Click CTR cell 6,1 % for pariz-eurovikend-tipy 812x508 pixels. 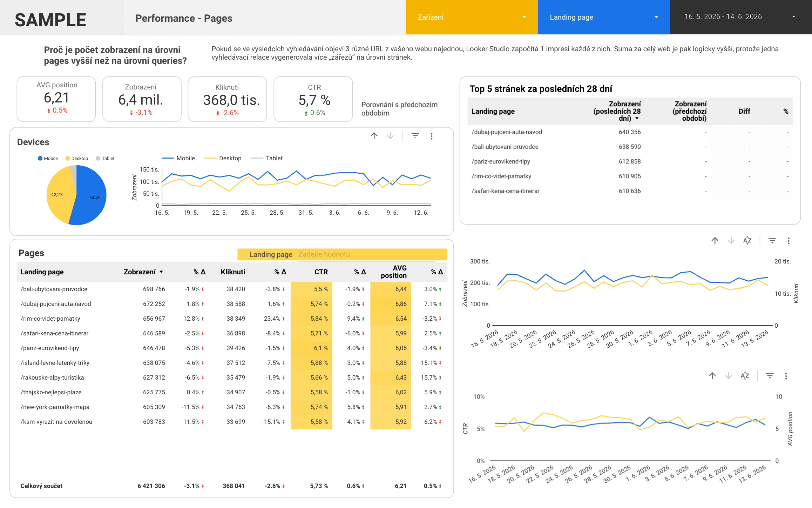(x=311, y=348)
